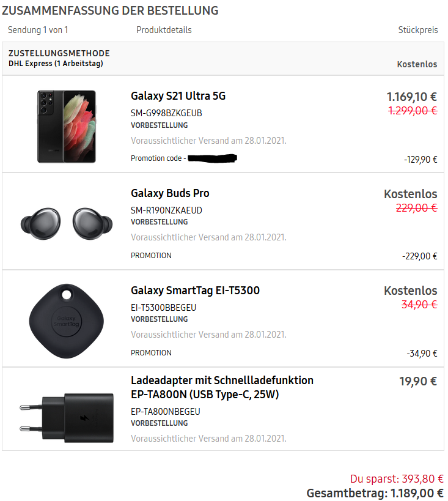
Task: Click the SM-G998BZKGEUB model number
Action: (x=166, y=113)
